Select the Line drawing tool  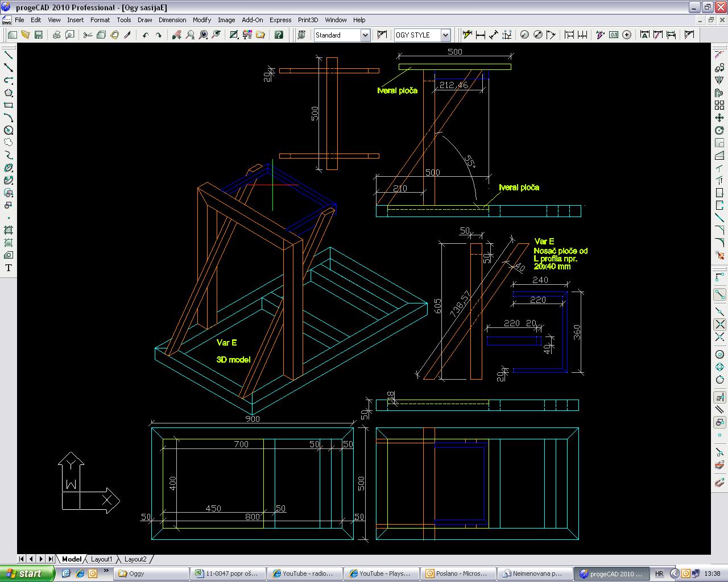tap(9, 55)
